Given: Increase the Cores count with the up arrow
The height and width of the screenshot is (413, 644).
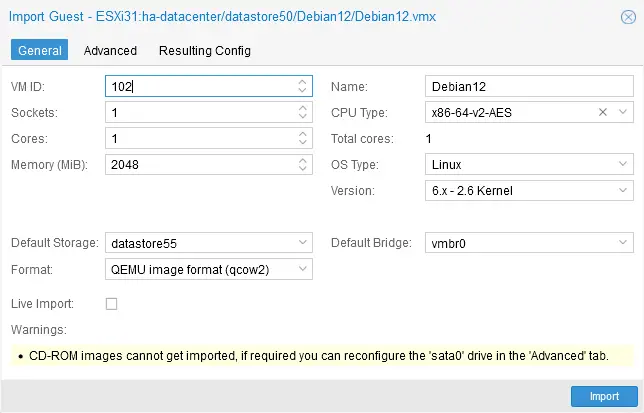Looking at the screenshot, I should (x=302, y=134).
